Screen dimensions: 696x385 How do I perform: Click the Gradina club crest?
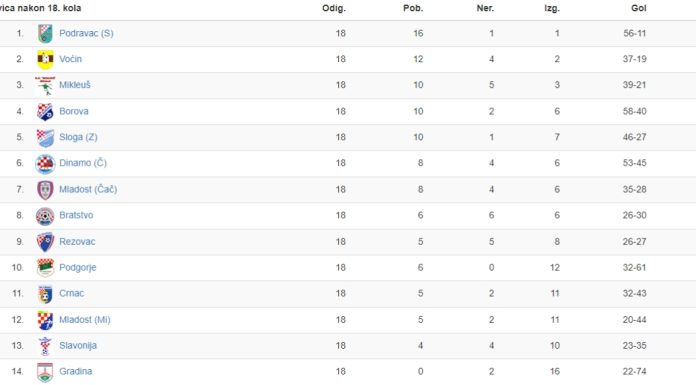click(45, 372)
